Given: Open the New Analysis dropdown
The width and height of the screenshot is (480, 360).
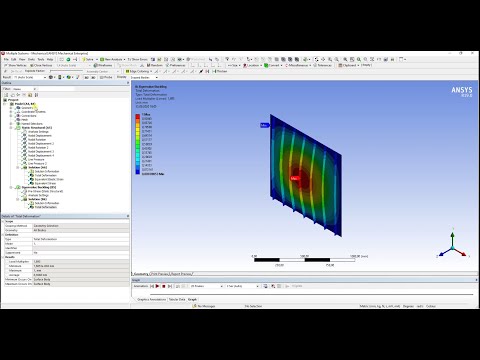Looking at the screenshot, I should (113, 59).
